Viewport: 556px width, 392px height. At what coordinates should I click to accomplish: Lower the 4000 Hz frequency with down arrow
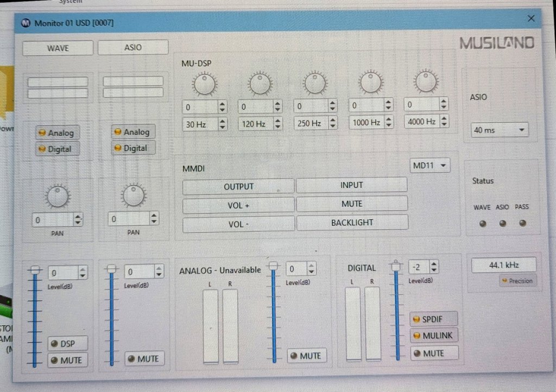[x=444, y=124]
